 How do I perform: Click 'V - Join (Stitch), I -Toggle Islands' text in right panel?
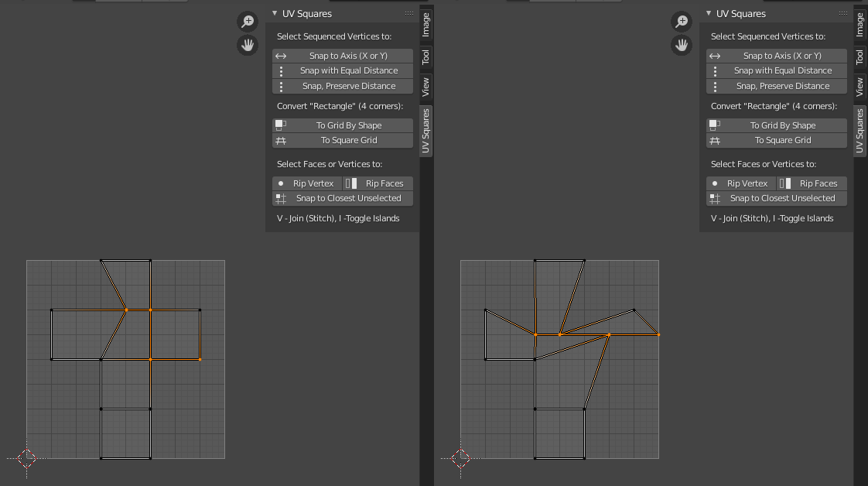coord(772,219)
